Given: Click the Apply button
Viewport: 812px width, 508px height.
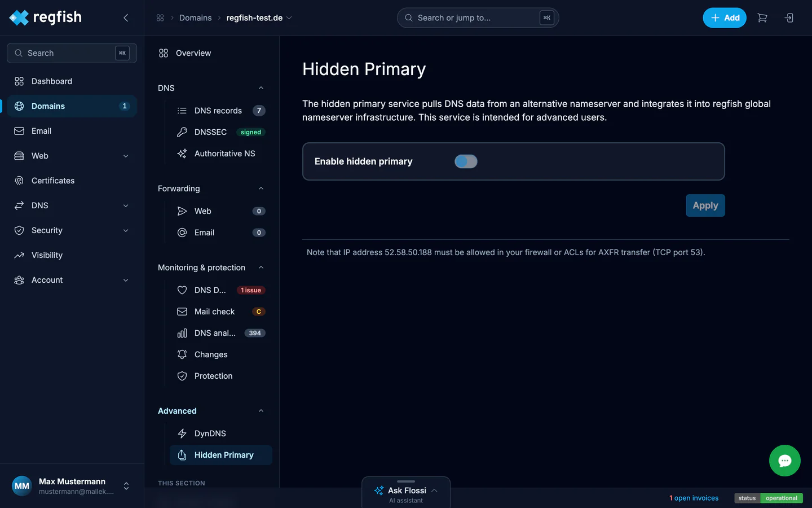Looking at the screenshot, I should 705,205.
